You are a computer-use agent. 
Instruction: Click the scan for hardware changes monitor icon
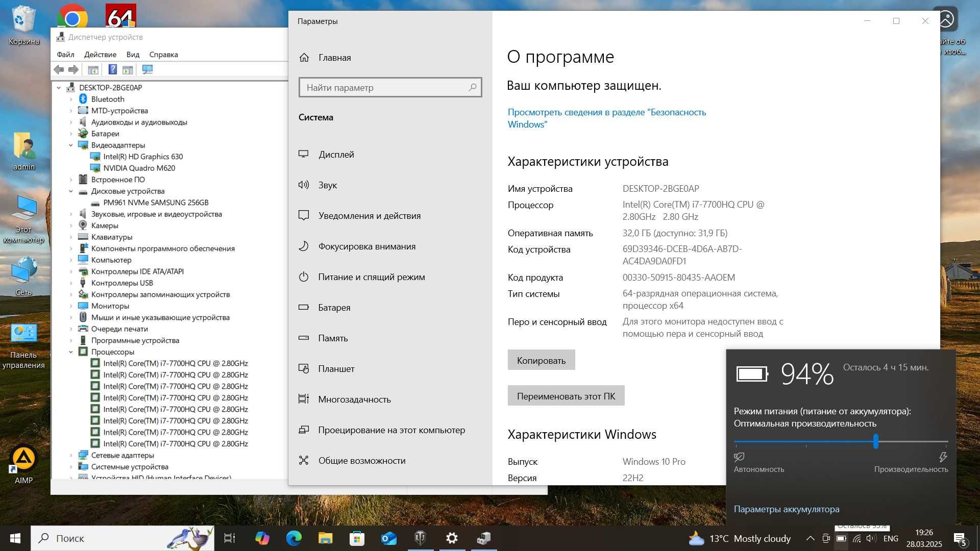(148, 69)
